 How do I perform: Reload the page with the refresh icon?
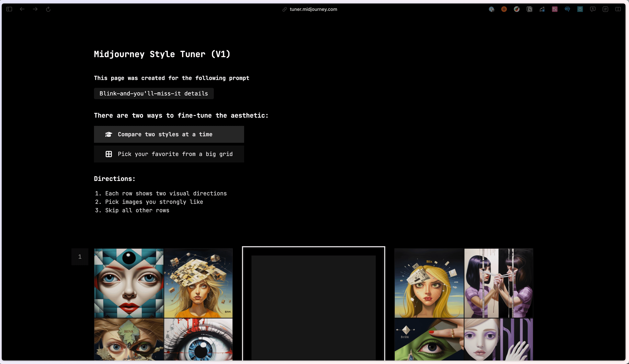pos(48,9)
